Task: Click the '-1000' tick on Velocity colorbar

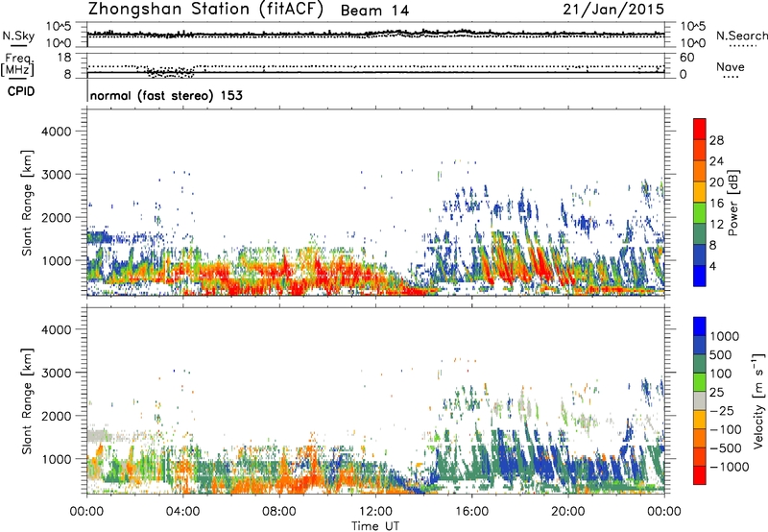Action: tap(729, 467)
